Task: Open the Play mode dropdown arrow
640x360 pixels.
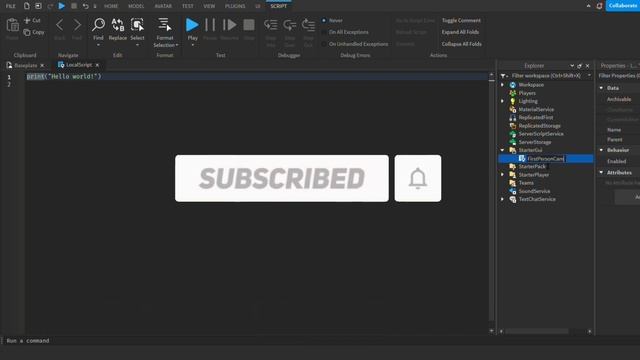Action: coord(192,45)
